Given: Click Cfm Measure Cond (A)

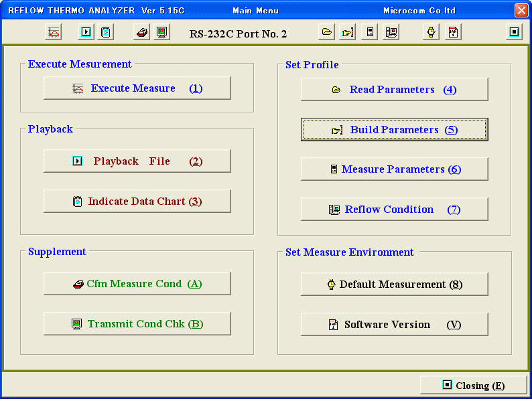Looking at the screenshot, I should click(x=137, y=283).
